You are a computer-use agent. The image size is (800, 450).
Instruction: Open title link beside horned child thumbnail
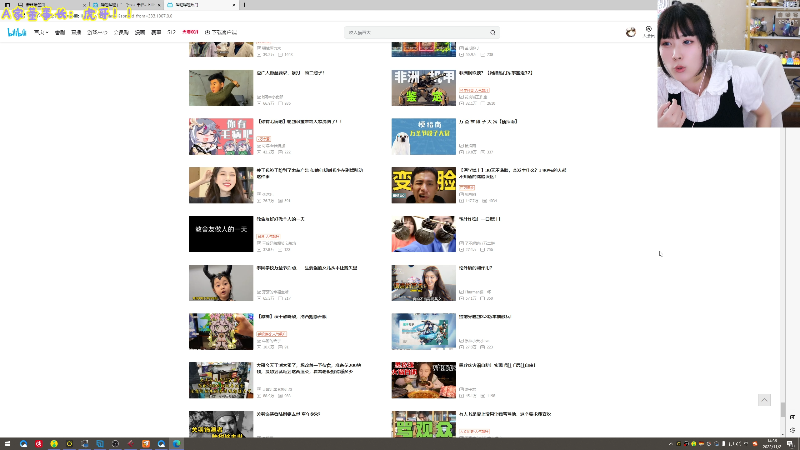click(x=307, y=268)
